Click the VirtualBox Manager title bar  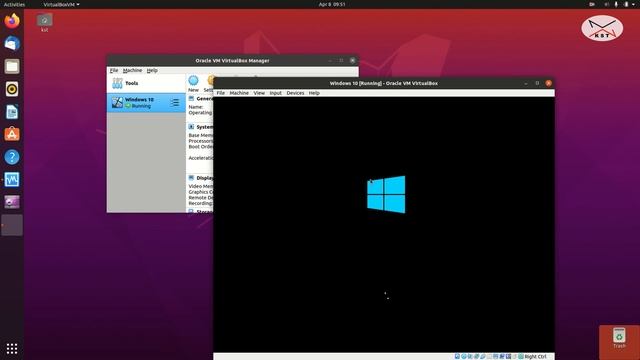tap(232, 60)
